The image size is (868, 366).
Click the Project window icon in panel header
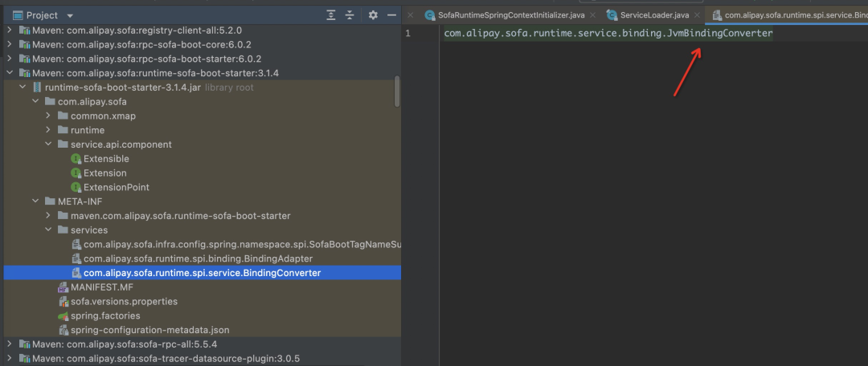[18, 15]
